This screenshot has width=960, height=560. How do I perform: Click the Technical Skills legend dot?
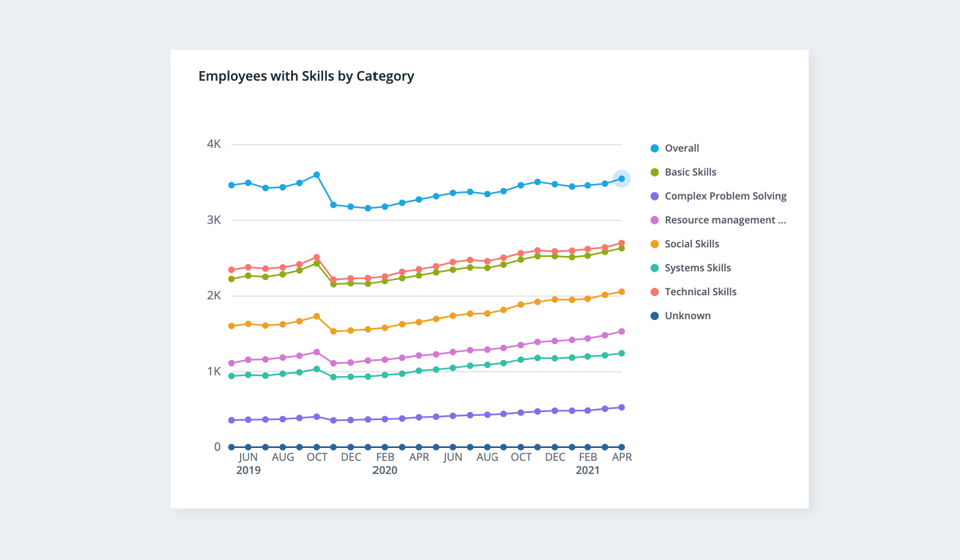click(654, 292)
